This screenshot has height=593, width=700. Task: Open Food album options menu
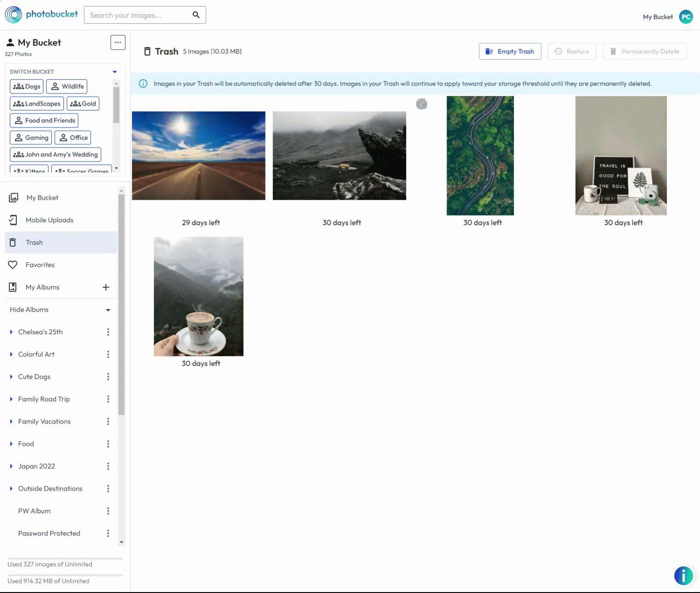click(108, 444)
